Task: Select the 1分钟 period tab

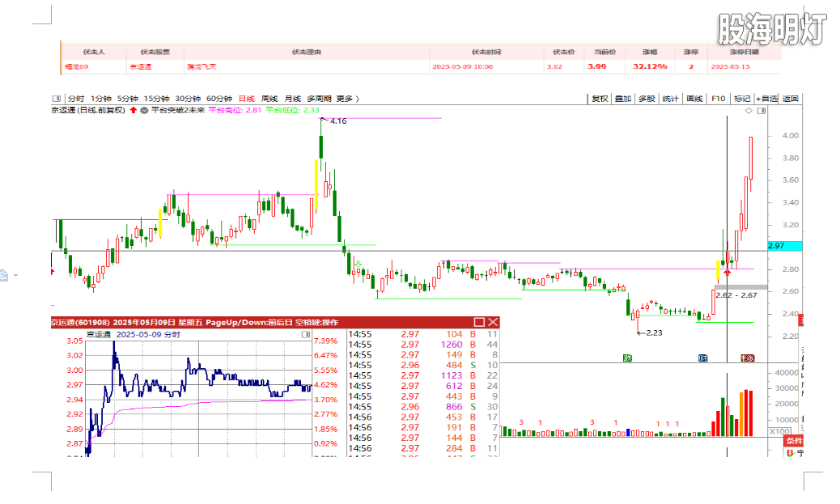Action: tap(100, 99)
